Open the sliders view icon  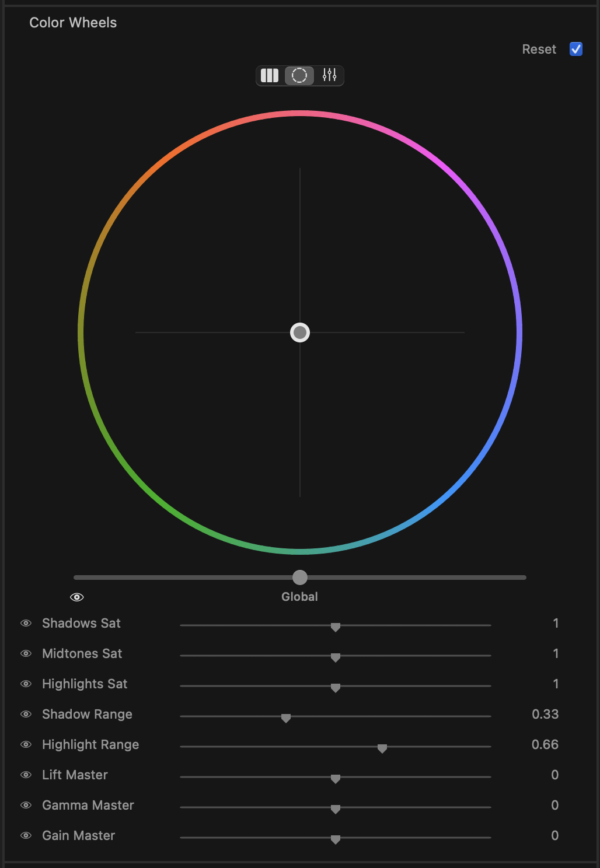coord(329,75)
